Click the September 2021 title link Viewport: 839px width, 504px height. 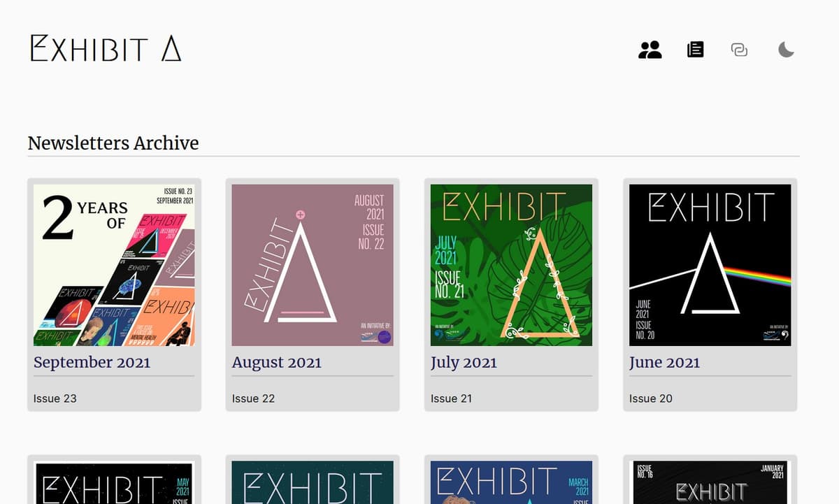pos(92,362)
